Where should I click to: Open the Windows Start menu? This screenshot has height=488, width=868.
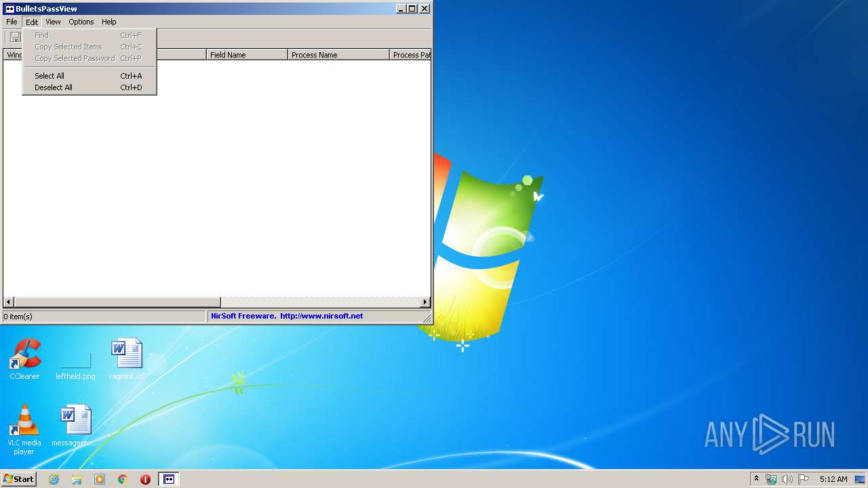[x=19, y=479]
